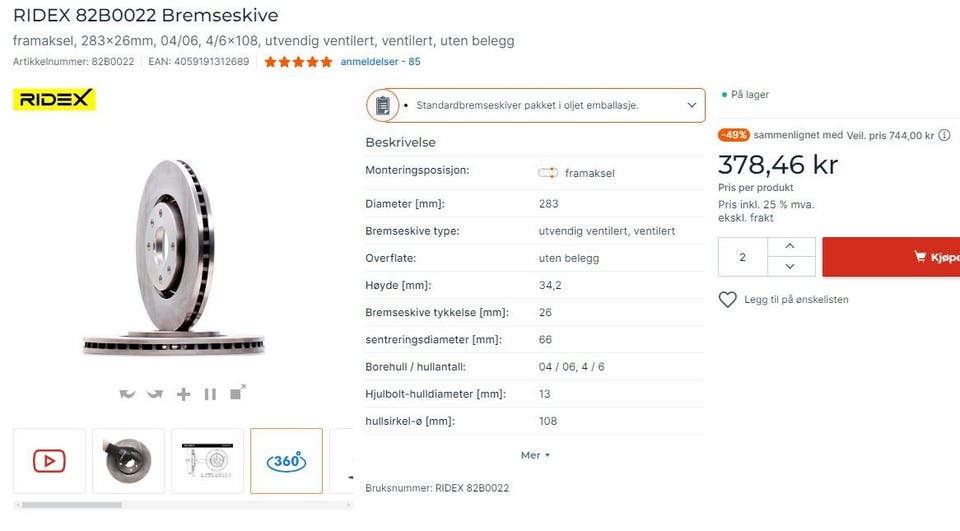
Task: Click the quantity input field
Action: pos(743,257)
